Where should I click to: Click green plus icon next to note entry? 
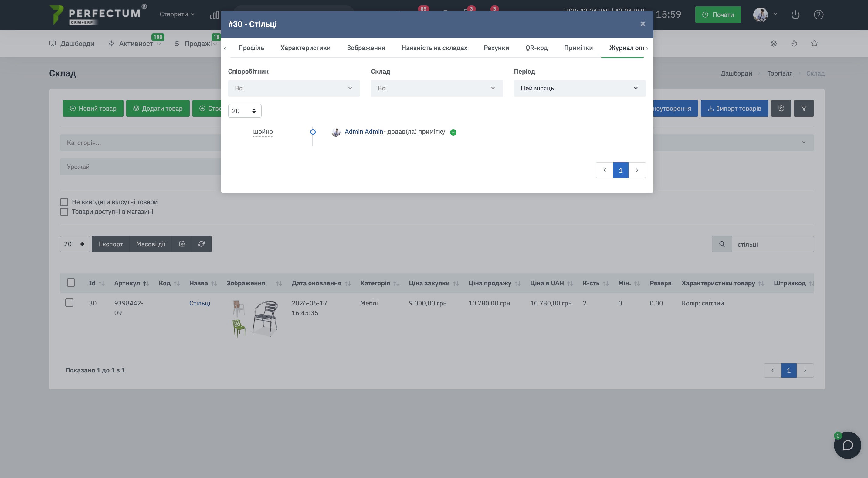453,132
